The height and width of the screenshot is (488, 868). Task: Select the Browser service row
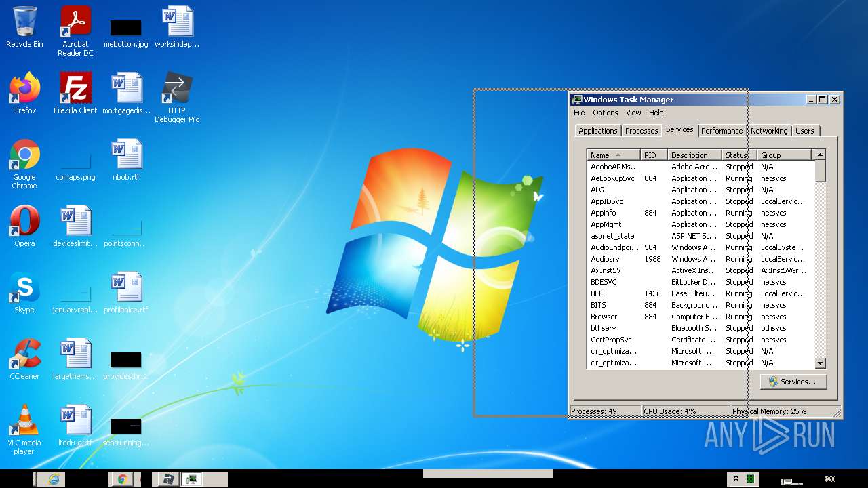pos(701,317)
